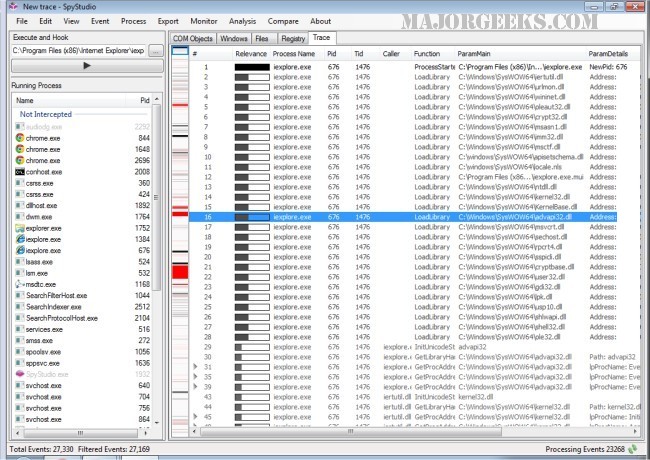Click the executable path input field
This screenshot has height=460, width=650.
[79, 51]
